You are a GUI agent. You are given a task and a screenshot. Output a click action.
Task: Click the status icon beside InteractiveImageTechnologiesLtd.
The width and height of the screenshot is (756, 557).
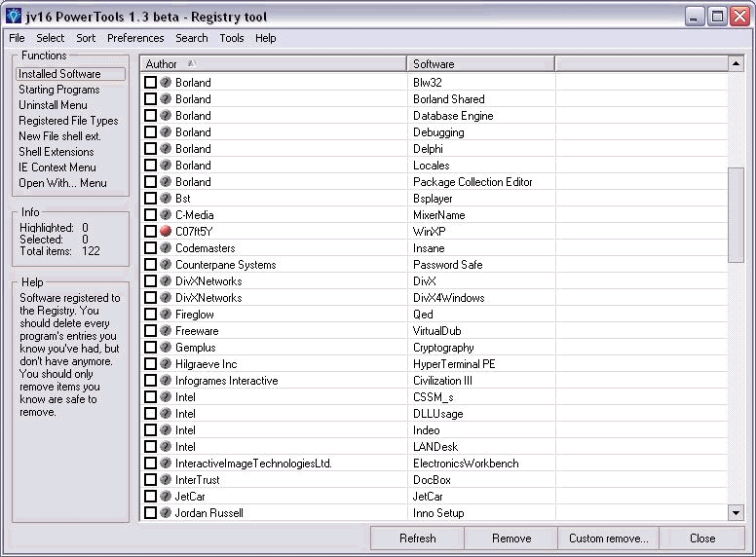pos(166,464)
